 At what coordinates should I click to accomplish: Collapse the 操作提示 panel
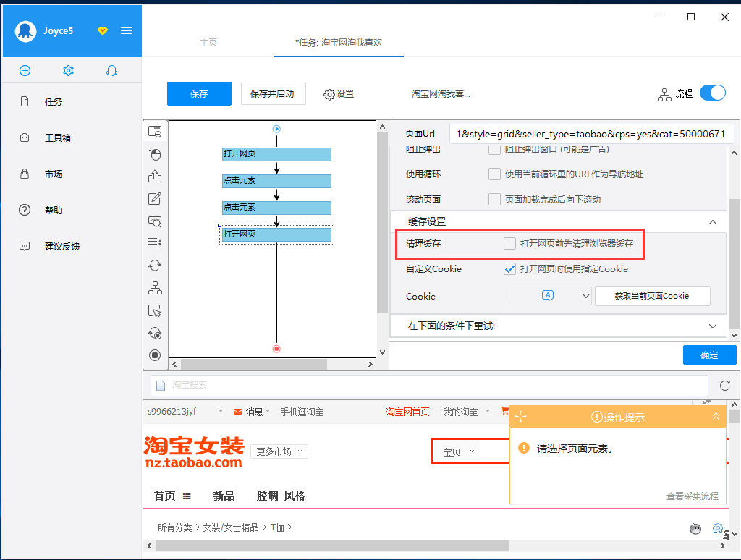pyautogui.click(x=716, y=416)
